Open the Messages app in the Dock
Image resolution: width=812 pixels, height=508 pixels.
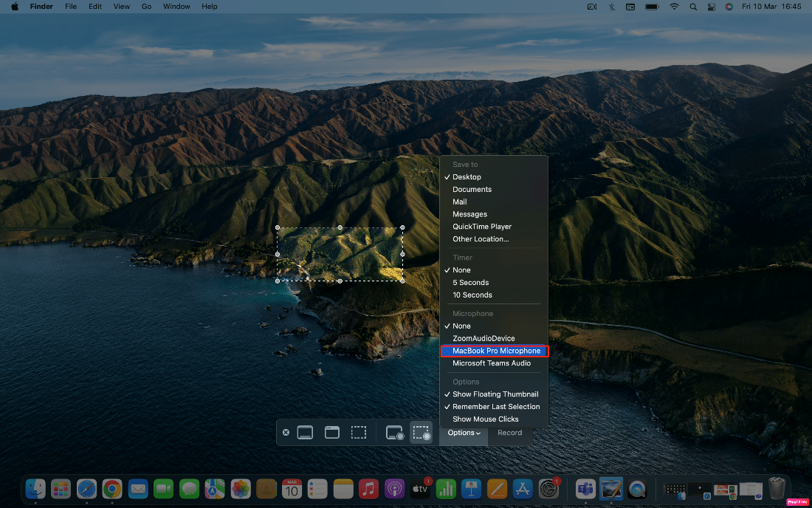(x=189, y=488)
